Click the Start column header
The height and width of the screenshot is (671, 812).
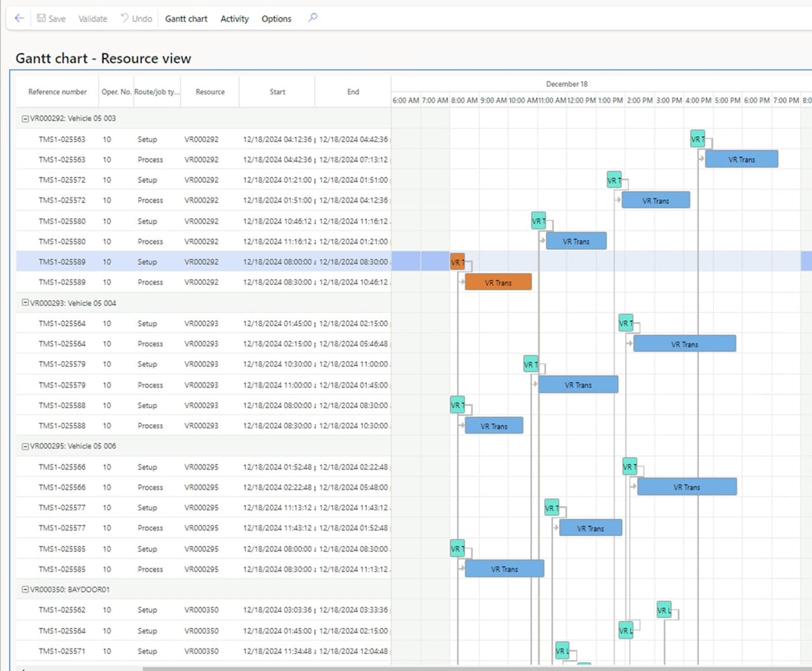[277, 92]
